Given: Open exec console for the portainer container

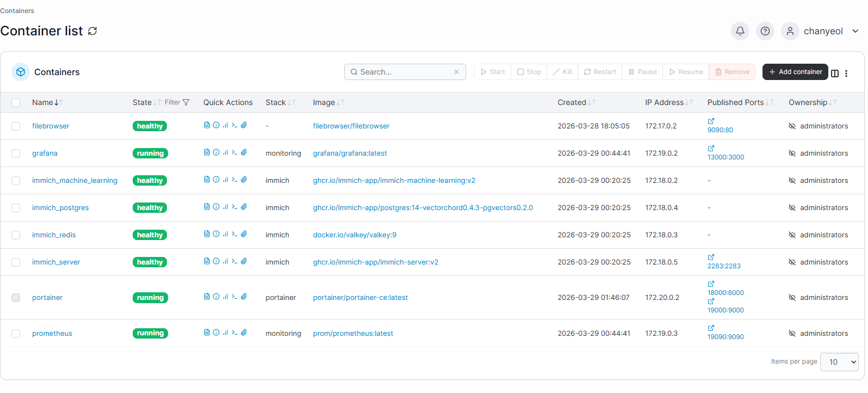Looking at the screenshot, I should click(234, 297).
